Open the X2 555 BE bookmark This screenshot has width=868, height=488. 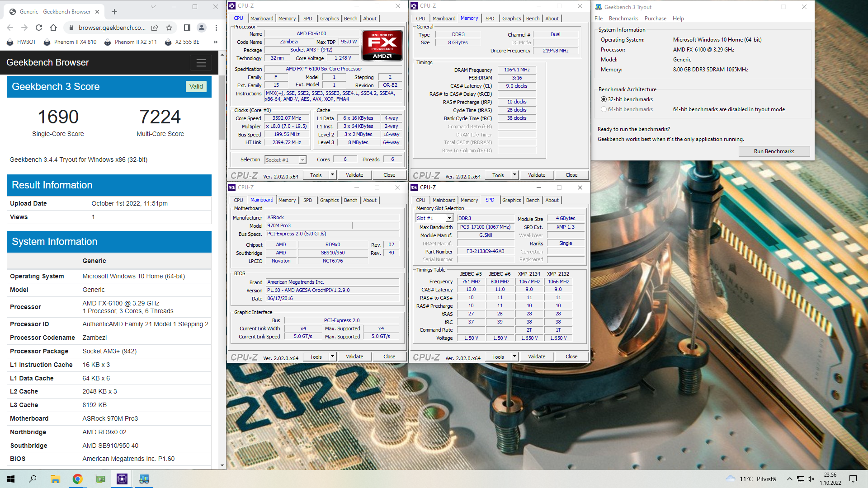coord(182,42)
